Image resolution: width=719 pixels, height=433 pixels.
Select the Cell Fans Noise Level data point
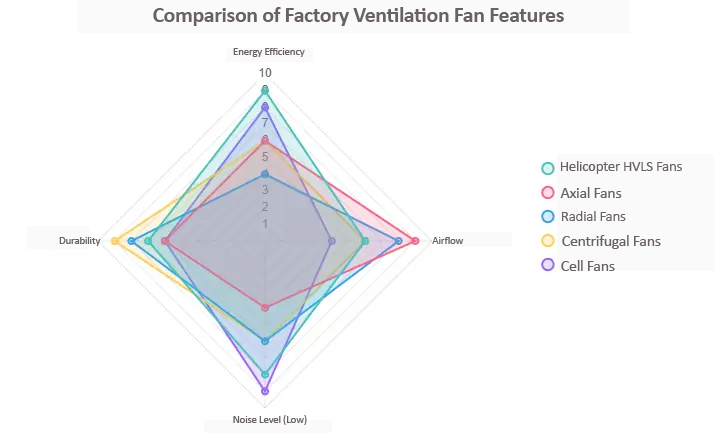click(x=265, y=391)
